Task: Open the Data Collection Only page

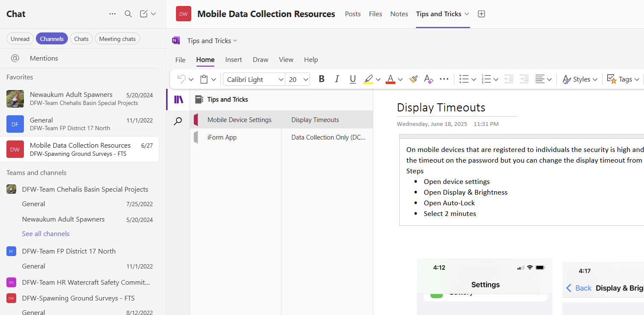Action: pyautogui.click(x=327, y=137)
